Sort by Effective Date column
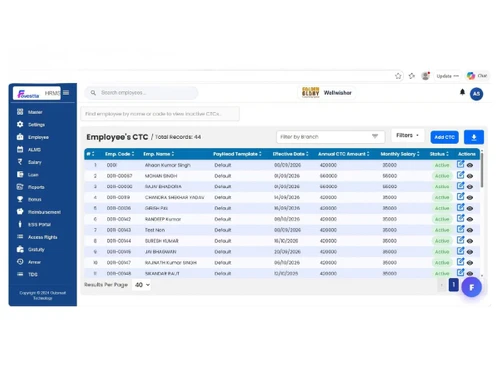Image resolution: width=500 pixels, height=375 pixels. tap(290, 154)
